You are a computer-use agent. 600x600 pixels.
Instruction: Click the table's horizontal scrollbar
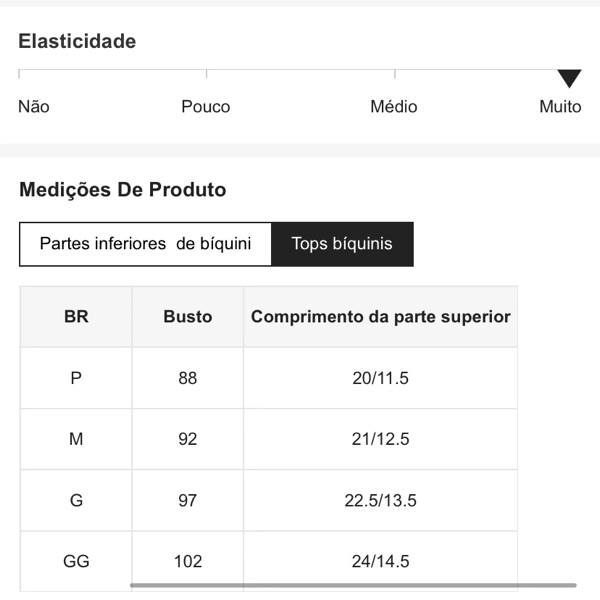coord(352,585)
